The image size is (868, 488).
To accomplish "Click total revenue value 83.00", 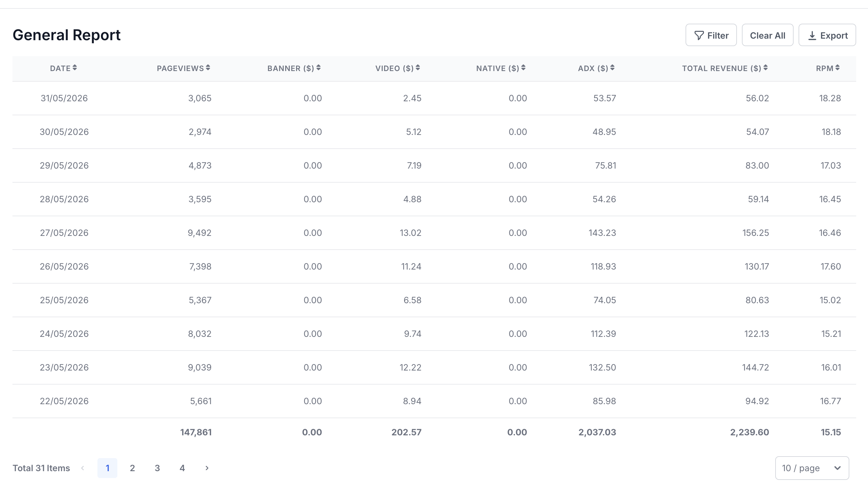I will click(757, 165).
